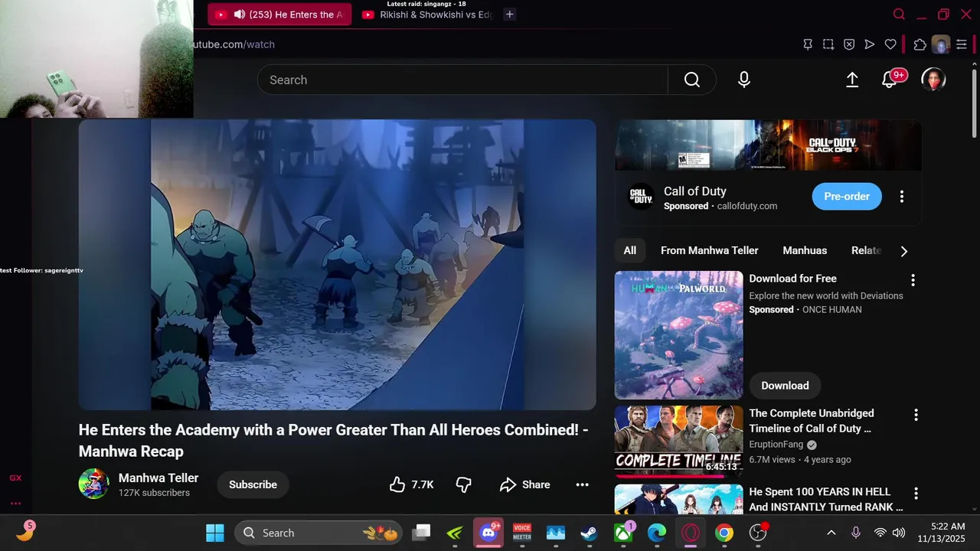Click the GX corner icon in sidebar
980x551 pixels.
click(15, 478)
